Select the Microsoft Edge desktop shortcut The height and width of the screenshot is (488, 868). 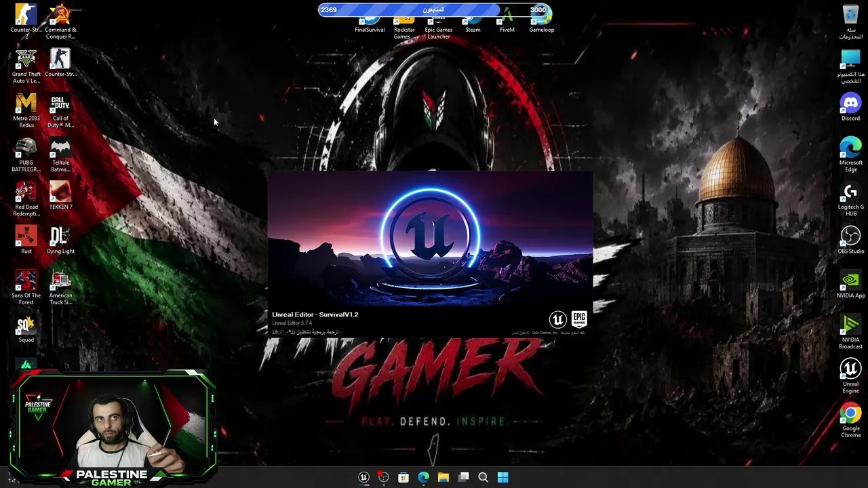[850, 155]
